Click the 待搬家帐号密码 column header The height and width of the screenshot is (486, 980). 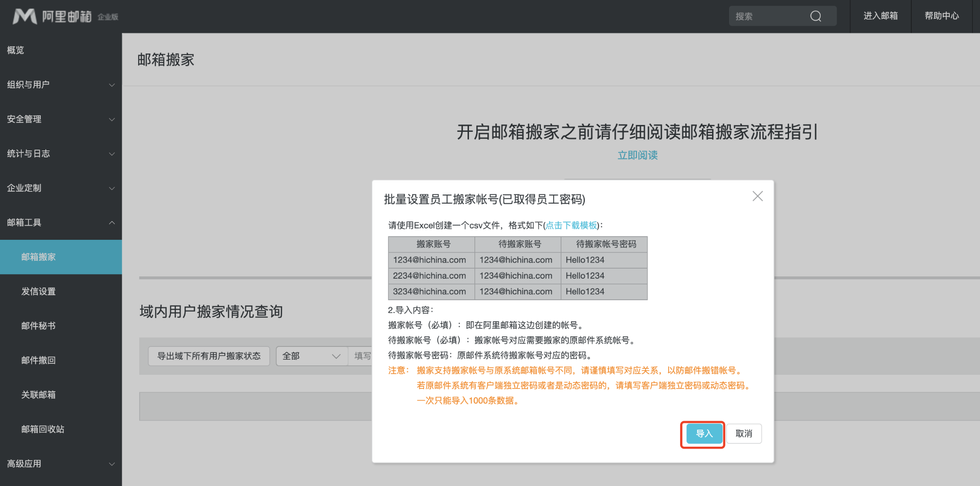coord(604,244)
